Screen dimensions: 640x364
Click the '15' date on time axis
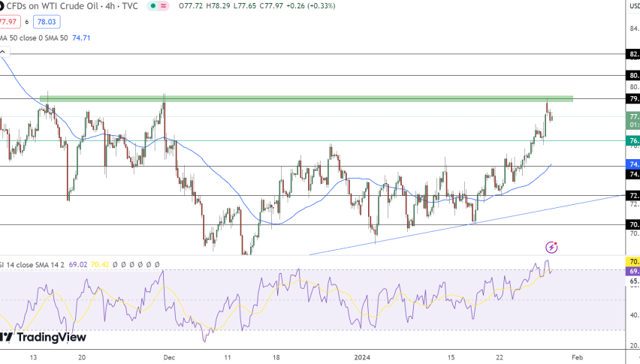[451, 357]
